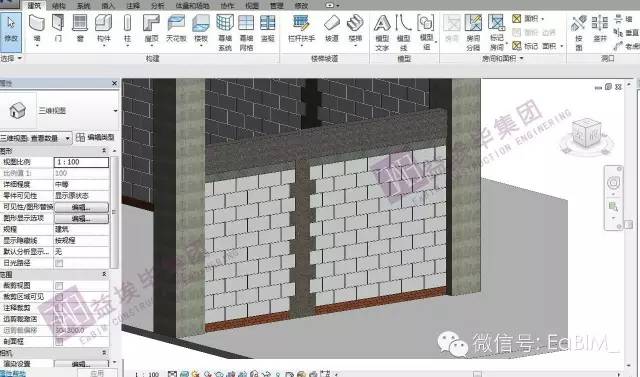640x377 pixels.
Task: Click the 应用 (Apply) button
Action: [x=97, y=373]
